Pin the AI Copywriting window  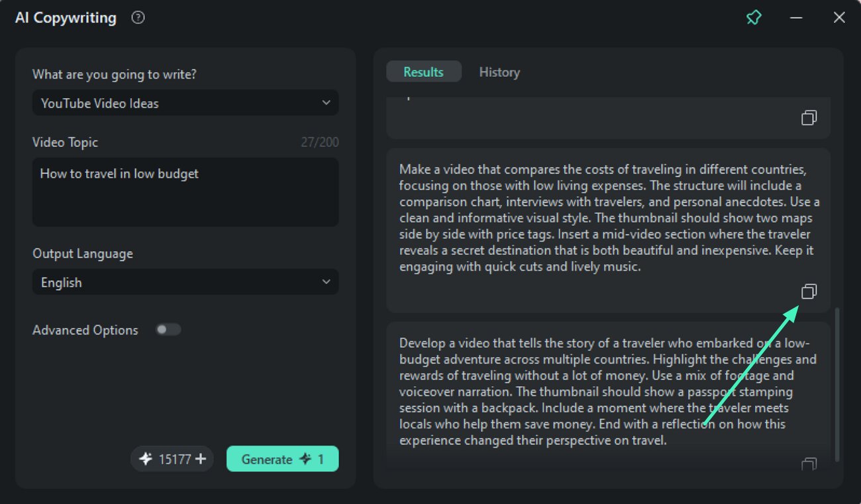coord(754,18)
